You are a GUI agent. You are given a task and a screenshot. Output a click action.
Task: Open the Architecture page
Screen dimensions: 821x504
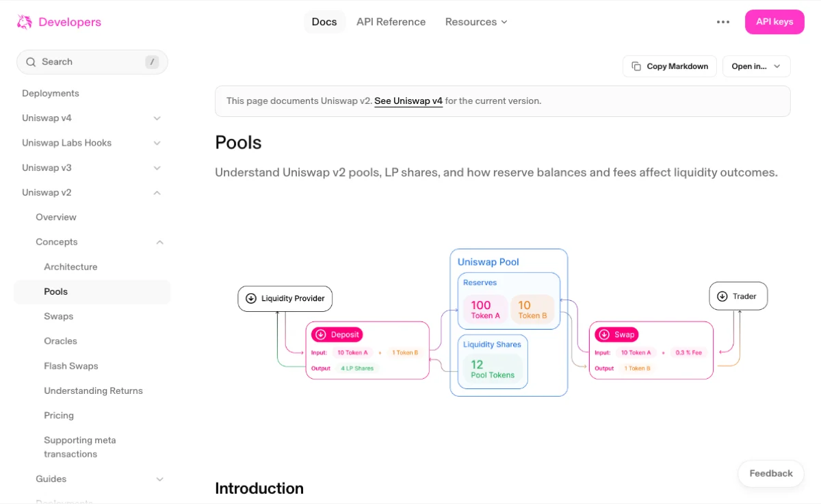coord(70,267)
